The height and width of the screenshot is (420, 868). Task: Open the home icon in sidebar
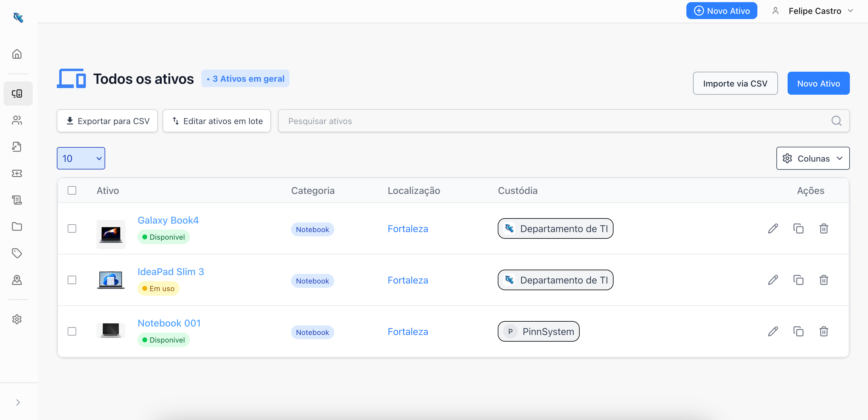coord(17,54)
